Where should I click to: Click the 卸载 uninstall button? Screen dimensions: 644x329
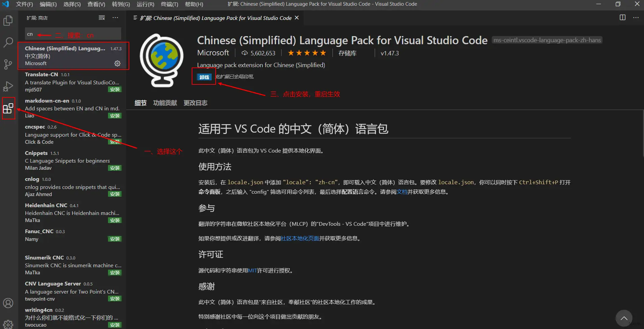(x=204, y=77)
